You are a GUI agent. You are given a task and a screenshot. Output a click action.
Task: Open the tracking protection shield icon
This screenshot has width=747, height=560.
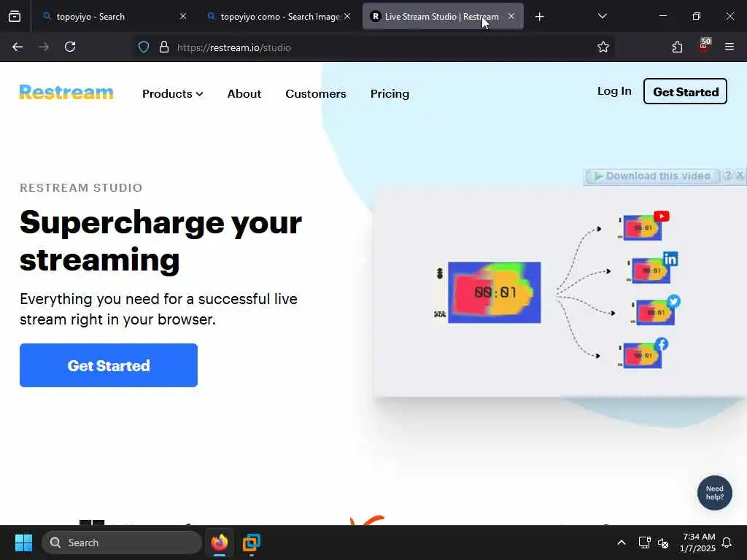pos(144,47)
